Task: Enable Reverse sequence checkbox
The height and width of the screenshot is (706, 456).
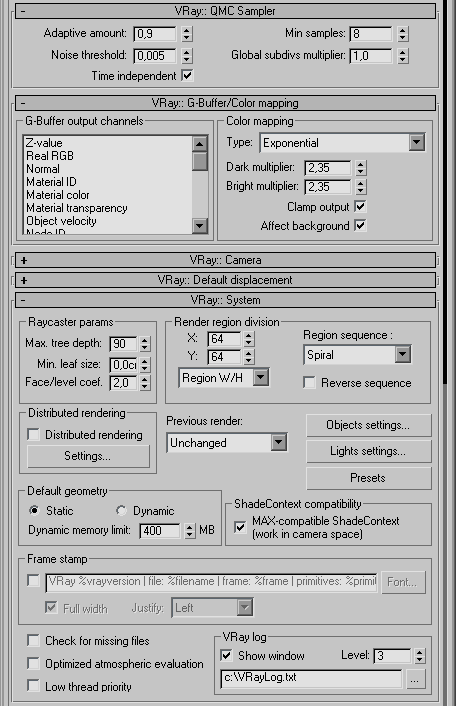Action: [309, 383]
